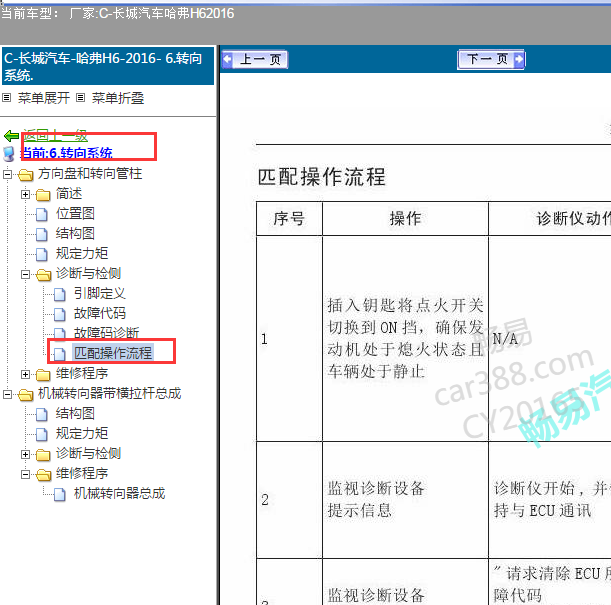The image size is (611, 605).
Task: Click the 菜单折叠 small square icon
Action: (x=80, y=97)
